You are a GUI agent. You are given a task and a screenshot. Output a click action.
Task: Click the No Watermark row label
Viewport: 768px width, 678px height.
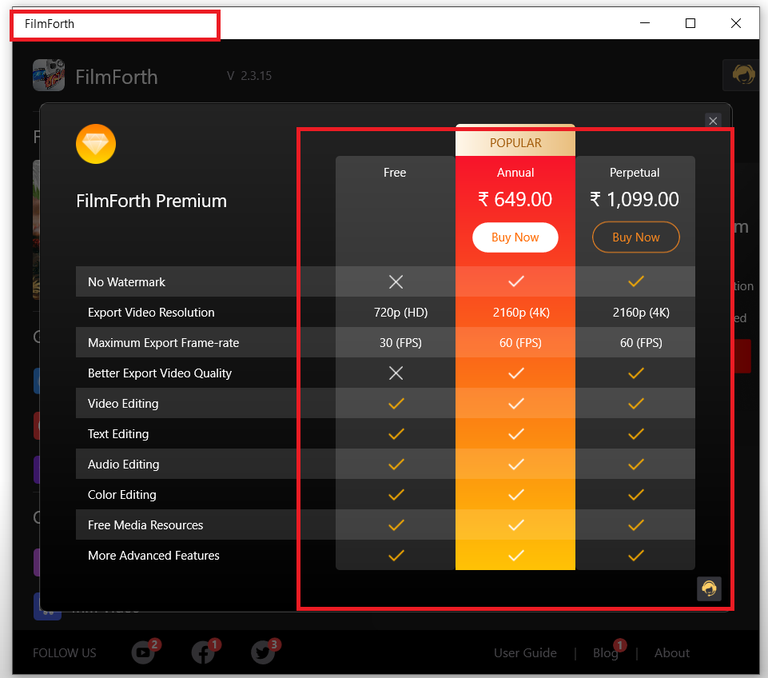coord(126,282)
